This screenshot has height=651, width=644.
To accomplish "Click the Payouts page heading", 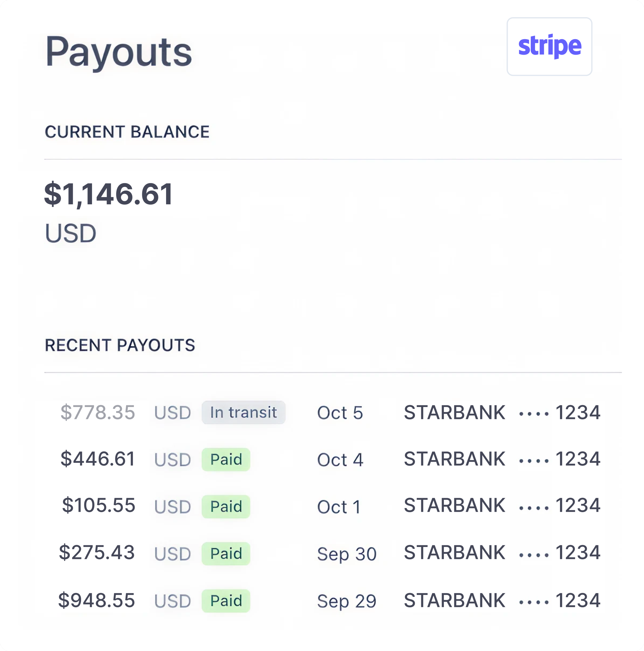I will 119,53.
